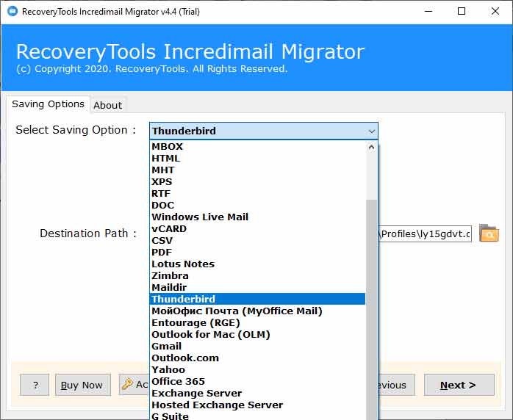Minimize the Incredimail Migrator window

click(428, 11)
